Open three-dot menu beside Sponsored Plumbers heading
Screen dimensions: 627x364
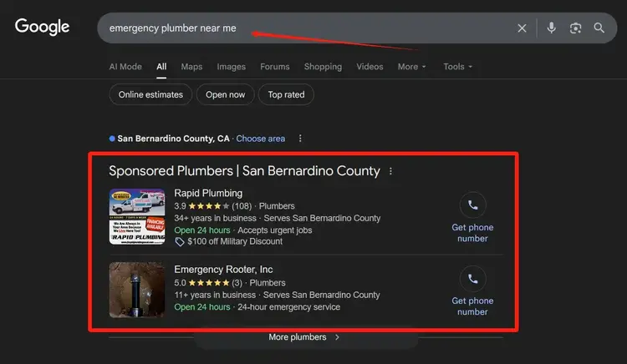click(x=390, y=171)
